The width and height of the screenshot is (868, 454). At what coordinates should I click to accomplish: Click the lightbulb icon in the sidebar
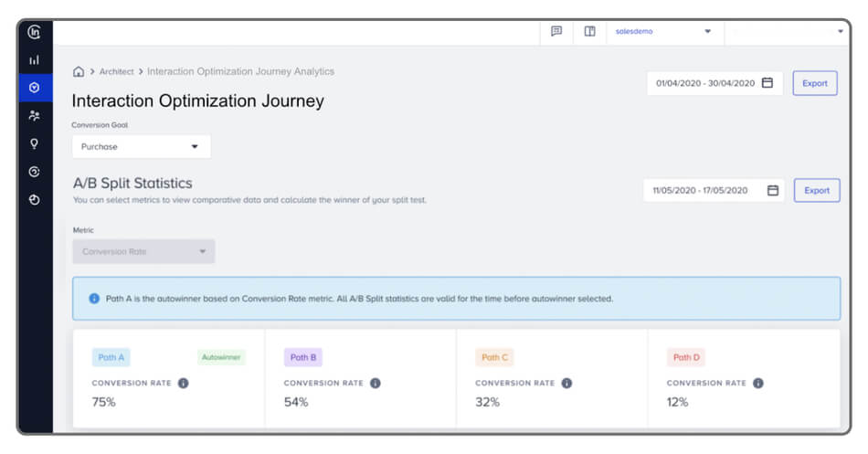(x=35, y=143)
